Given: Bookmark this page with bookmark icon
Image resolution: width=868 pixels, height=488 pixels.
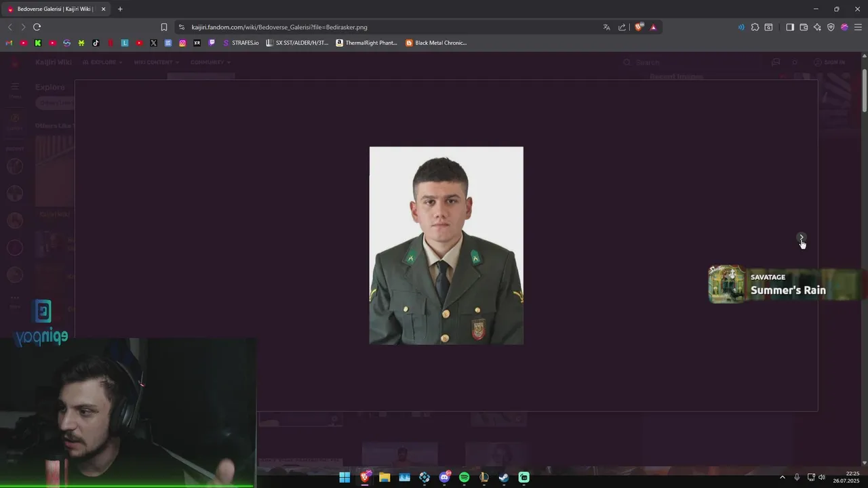Looking at the screenshot, I should pos(164,27).
